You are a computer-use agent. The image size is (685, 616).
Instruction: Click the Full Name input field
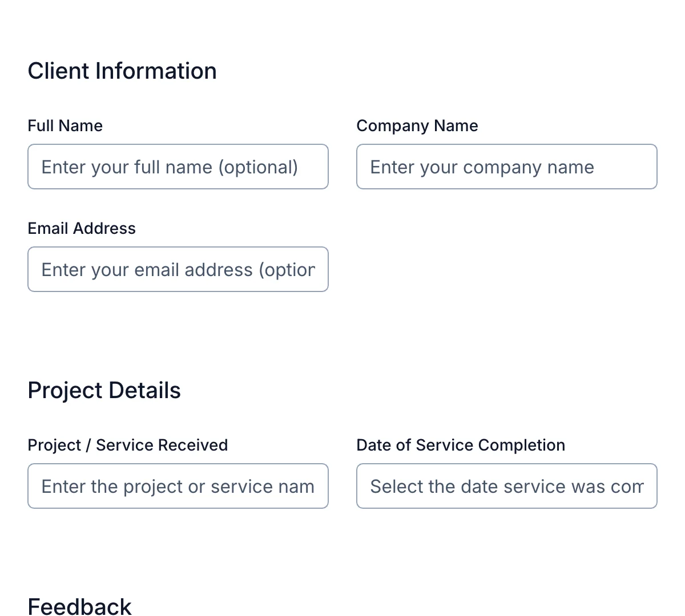178,167
